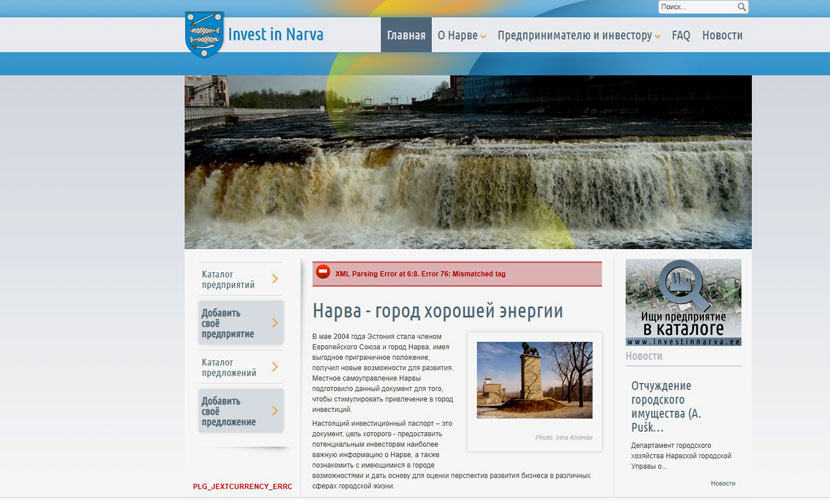Click the search magnifier icon
The width and height of the screenshot is (830, 500).
742,7
